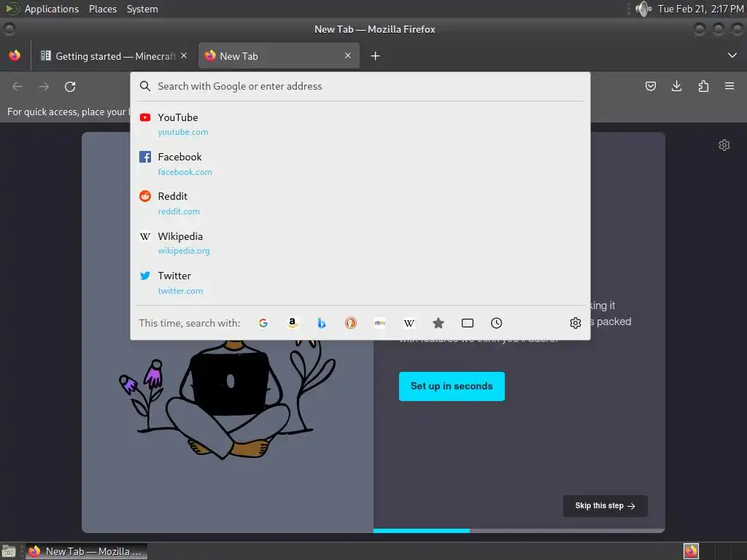The height and width of the screenshot is (560, 747).
Task: Search this time with Wikipedia icon
Action: point(409,323)
